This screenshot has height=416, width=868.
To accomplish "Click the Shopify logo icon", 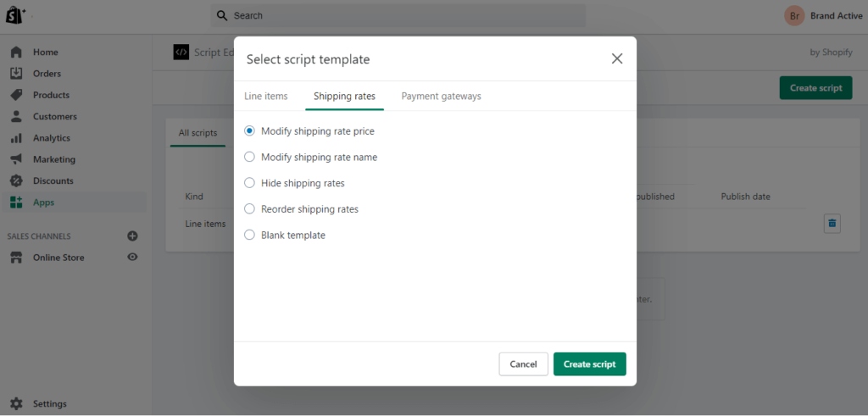I will tap(14, 15).
